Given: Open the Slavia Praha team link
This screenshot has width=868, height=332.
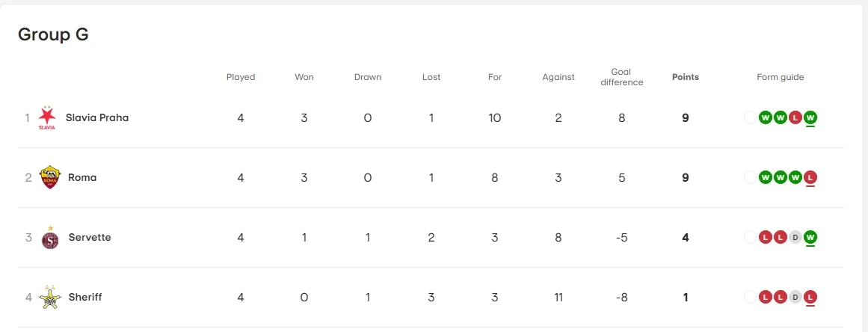Looking at the screenshot, I should (x=97, y=117).
